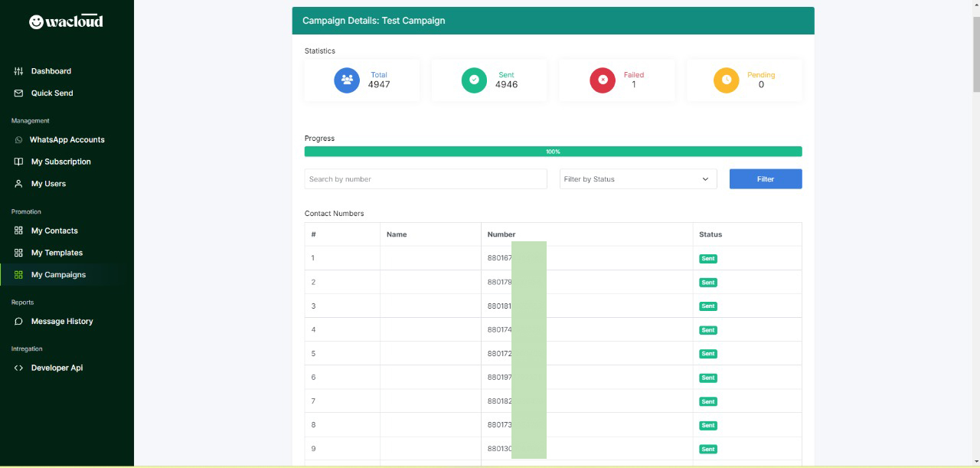Image resolution: width=980 pixels, height=468 pixels.
Task: Click the Search by number field
Action: (x=426, y=179)
